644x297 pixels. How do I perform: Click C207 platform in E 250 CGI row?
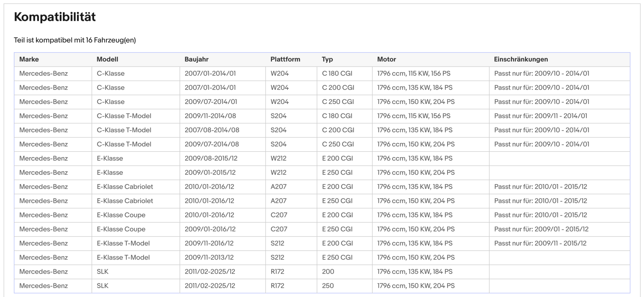[x=279, y=229]
